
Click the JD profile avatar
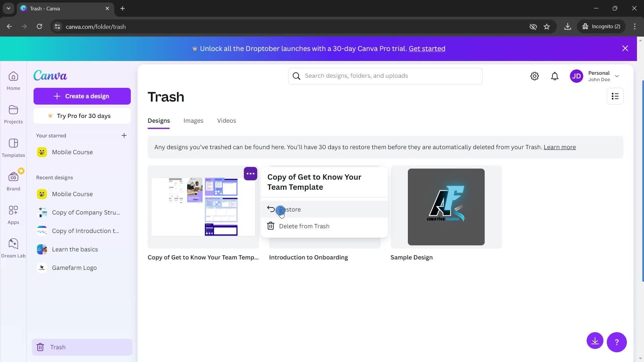pos(577,76)
